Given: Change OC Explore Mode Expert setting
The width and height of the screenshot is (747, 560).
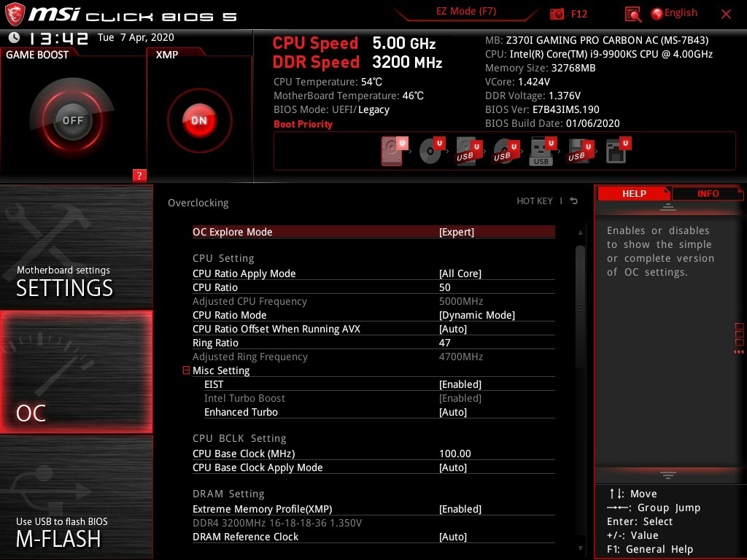Looking at the screenshot, I should (373, 232).
